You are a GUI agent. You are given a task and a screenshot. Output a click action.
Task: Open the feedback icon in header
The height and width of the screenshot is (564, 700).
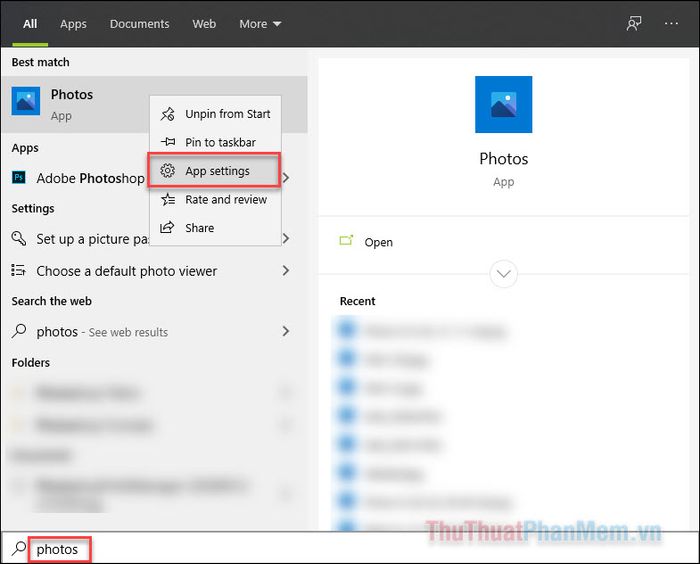[x=633, y=23]
